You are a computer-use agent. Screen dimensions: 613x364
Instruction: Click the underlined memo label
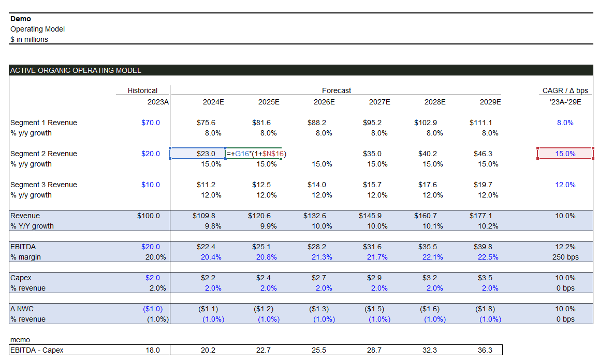tap(20, 340)
